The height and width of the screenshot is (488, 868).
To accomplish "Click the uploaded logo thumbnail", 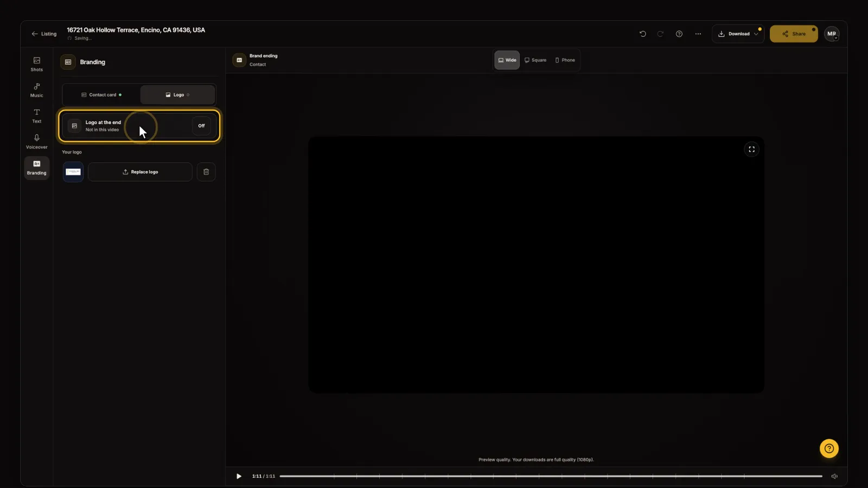I will point(73,172).
